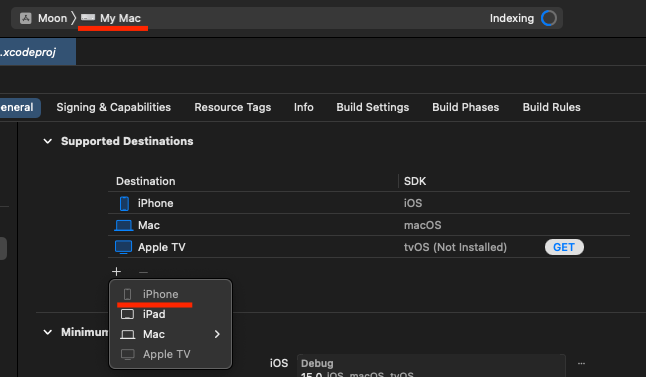This screenshot has width=646, height=377.
Task: Click the plus add destination button
Action: tap(117, 272)
